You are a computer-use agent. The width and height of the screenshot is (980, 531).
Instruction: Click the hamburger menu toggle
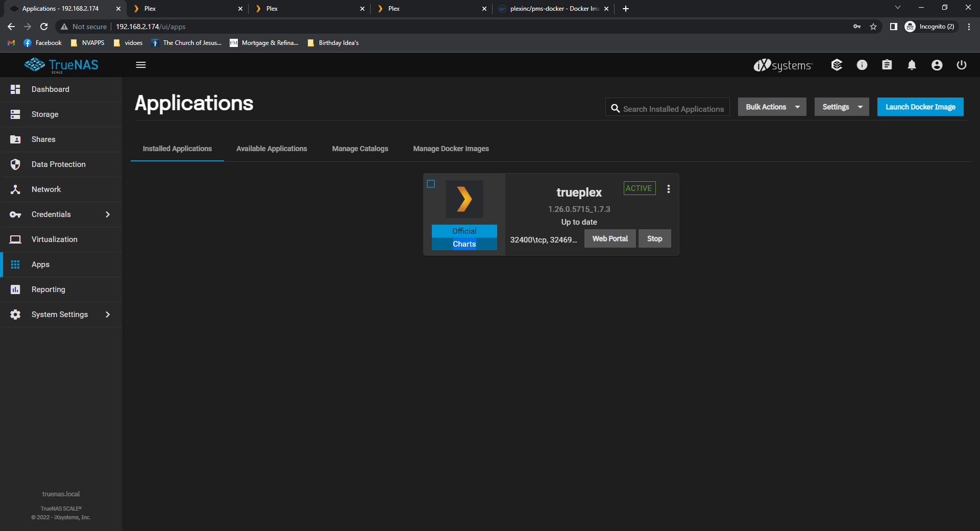click(x=141, y=65)
